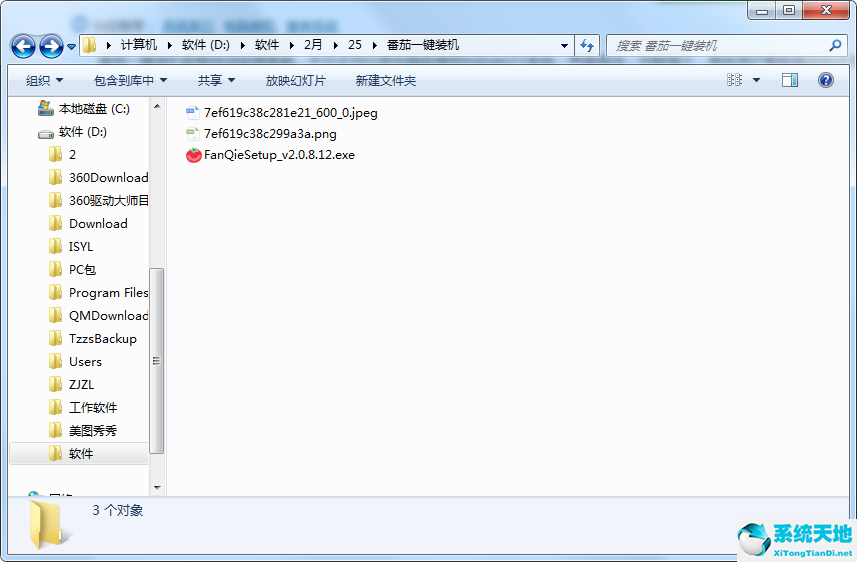Open the view options dropdown arrow
This screenshot has height=562, width=857.
pyautogui.click(x=756, y=80)
